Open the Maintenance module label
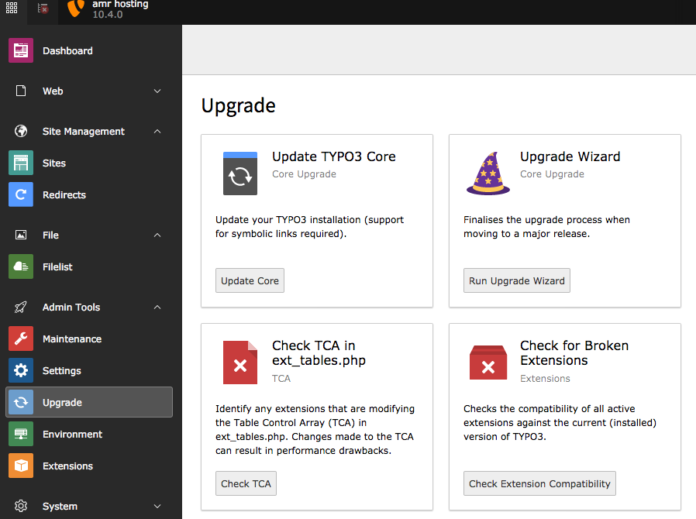The height and width of the screenshot is (519, 696). tap(72, 339)
